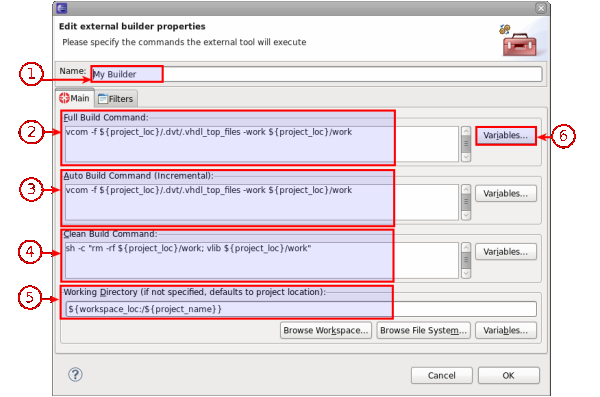Click the 'Clean Build Command:' label

click(110, 234)
